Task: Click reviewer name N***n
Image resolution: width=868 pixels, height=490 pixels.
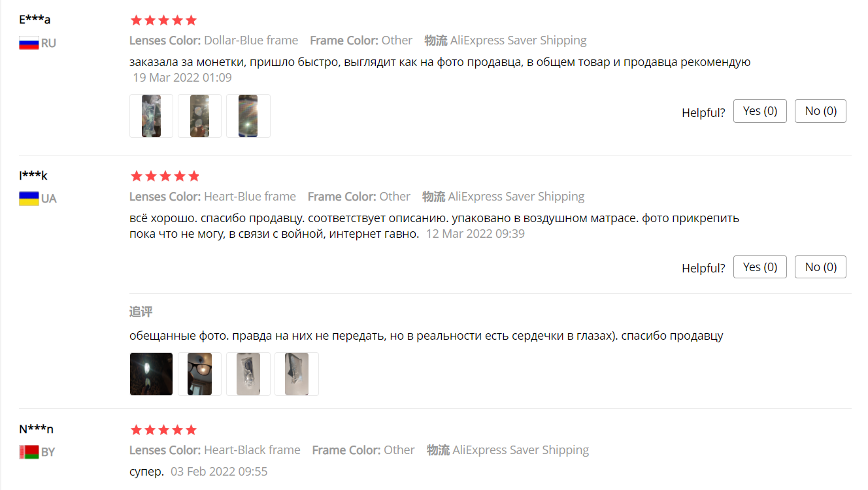Action: coord(36,429)
